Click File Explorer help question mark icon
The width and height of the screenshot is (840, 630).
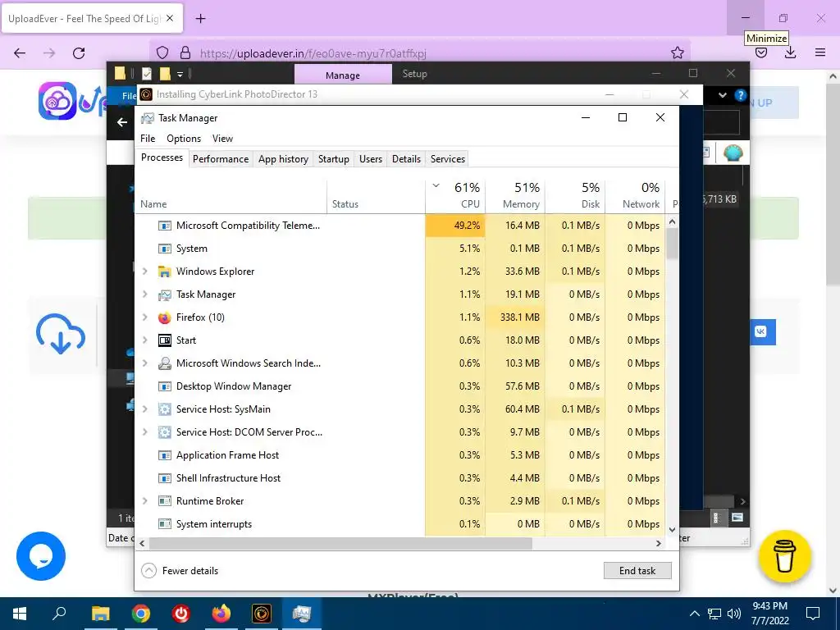click(x=741, y=95)
